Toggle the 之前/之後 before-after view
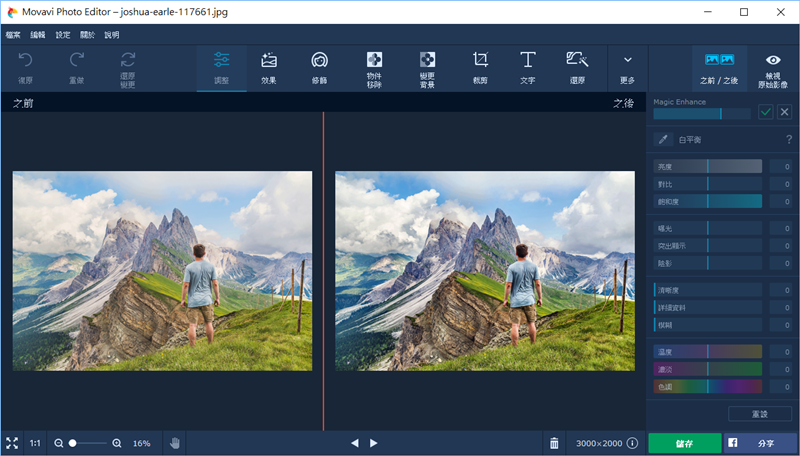Screen dimensions: 800x456 (720, 67)
